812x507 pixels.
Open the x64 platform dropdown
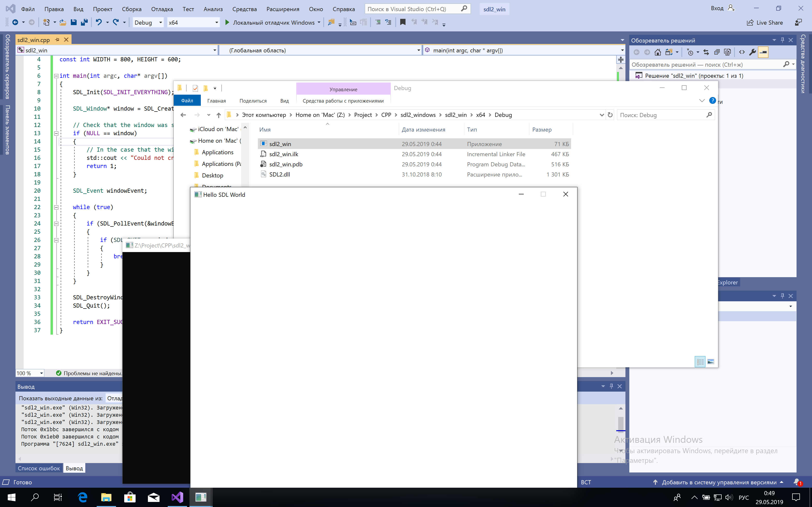pyautogui.click(x=217, y=22)
